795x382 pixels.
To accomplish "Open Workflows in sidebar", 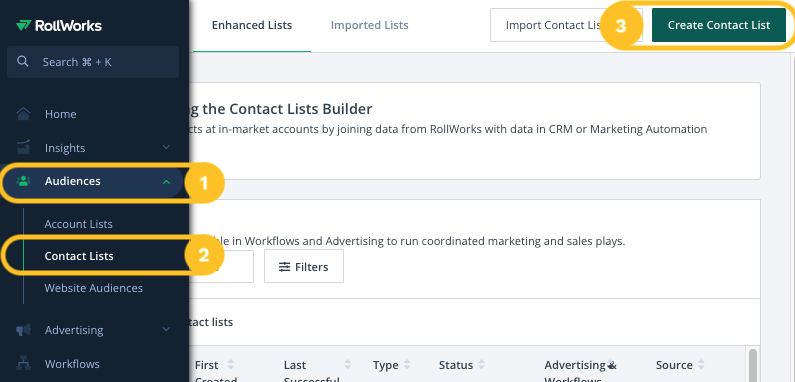I will click(72, 364).
